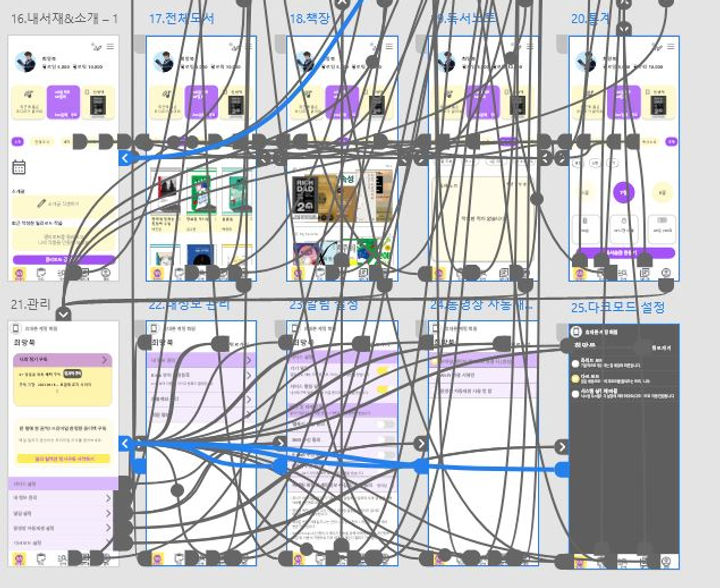
Task: Select frame title 21.관리
Action: point(30,304)
